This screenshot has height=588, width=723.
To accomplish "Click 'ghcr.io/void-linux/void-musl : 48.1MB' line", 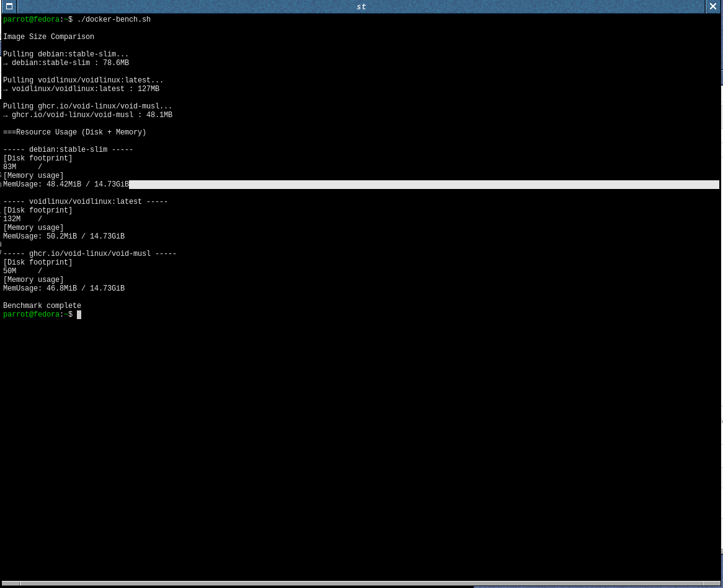I will click(87, 115).
